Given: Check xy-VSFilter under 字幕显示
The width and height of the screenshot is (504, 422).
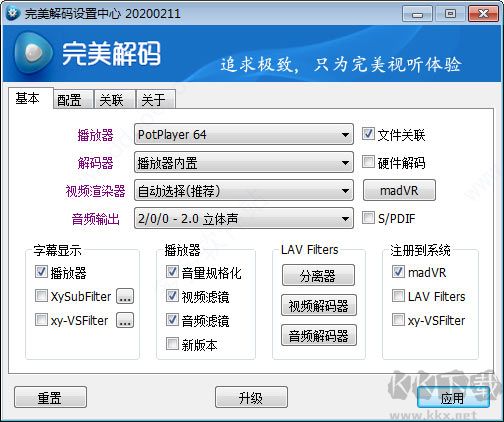Looking at the screenshot, I should point(41,320).
